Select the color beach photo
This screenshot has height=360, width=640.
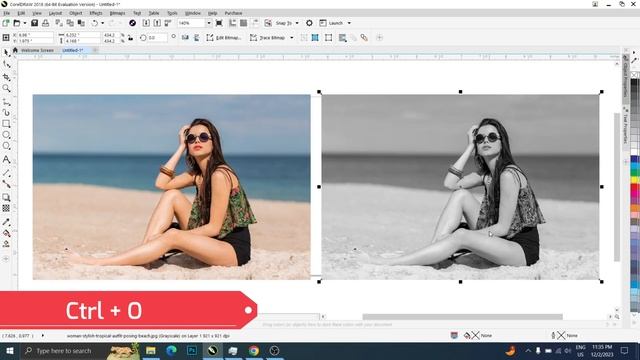171,187
